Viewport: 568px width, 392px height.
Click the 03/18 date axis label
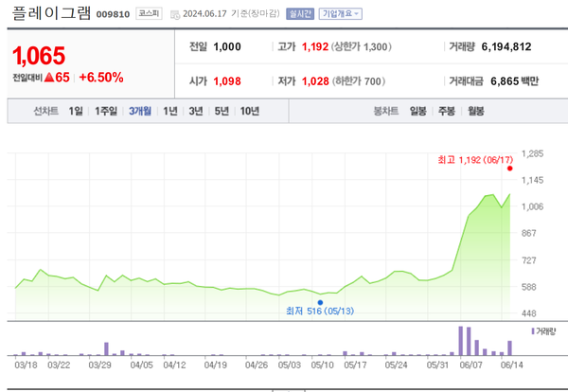point(26,365)
